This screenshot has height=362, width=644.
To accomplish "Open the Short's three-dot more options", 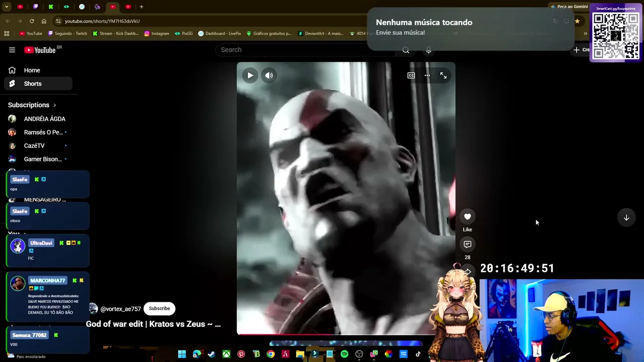I will point(427,75).
